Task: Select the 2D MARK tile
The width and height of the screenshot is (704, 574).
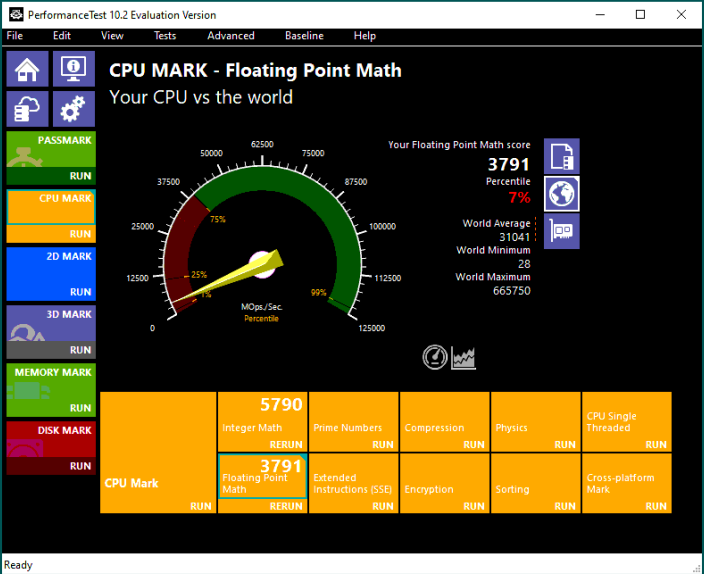Action: [51, 265]
